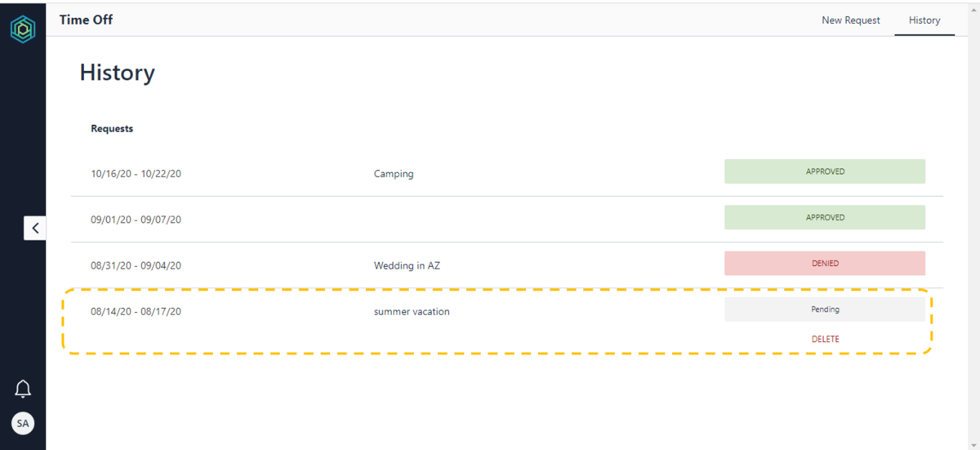
Task: Select the History tab
Action: (x=924, y=20)
